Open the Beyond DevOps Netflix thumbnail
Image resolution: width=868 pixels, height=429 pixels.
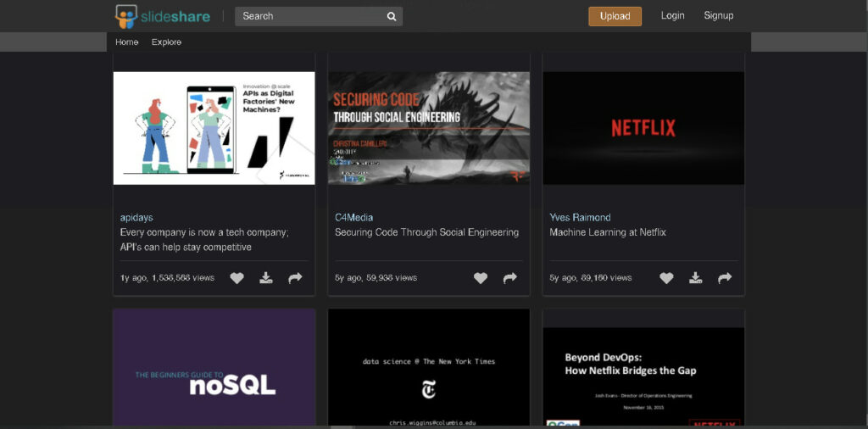(644, 376)
